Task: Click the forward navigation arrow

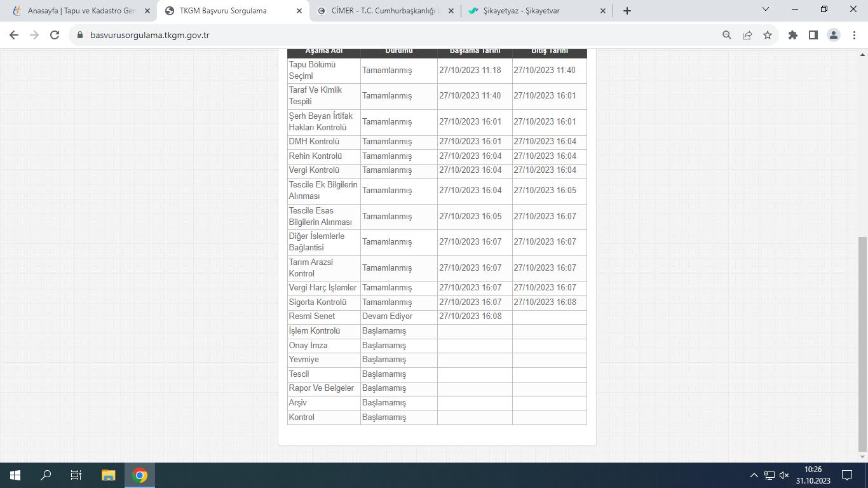Action: 34,35
